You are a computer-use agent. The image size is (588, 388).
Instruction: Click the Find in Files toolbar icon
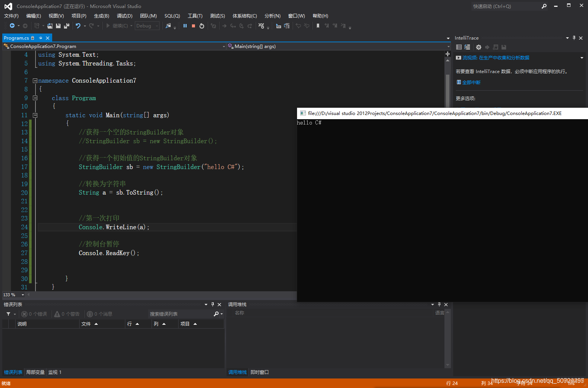[x=168, y=26]
